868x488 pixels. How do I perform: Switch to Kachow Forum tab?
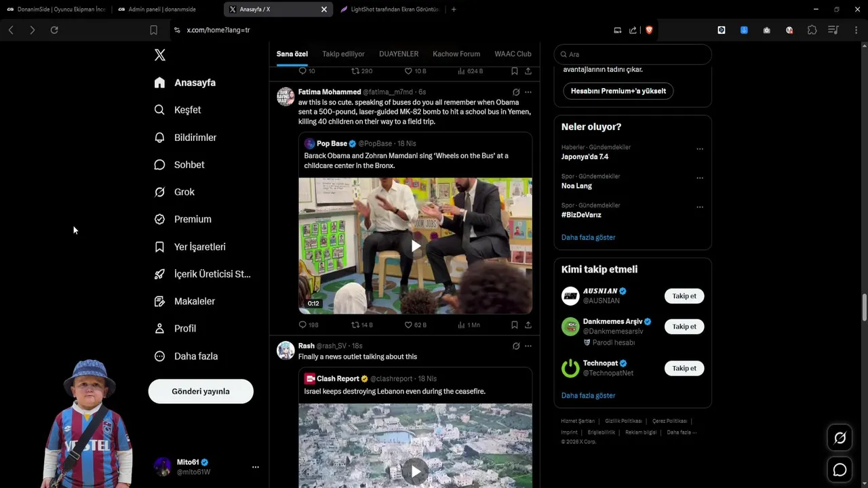[x=456, y=54]
